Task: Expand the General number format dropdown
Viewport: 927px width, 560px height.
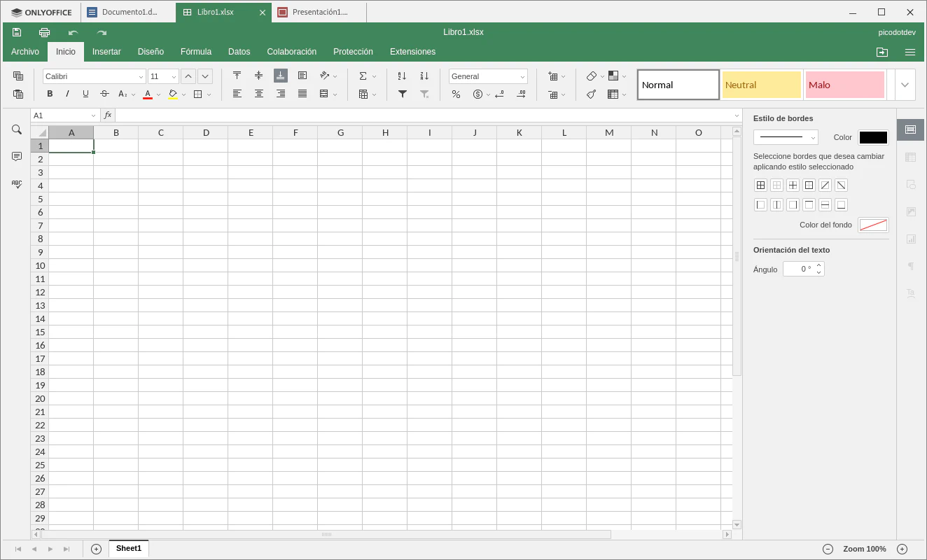Action: (488, 76)
